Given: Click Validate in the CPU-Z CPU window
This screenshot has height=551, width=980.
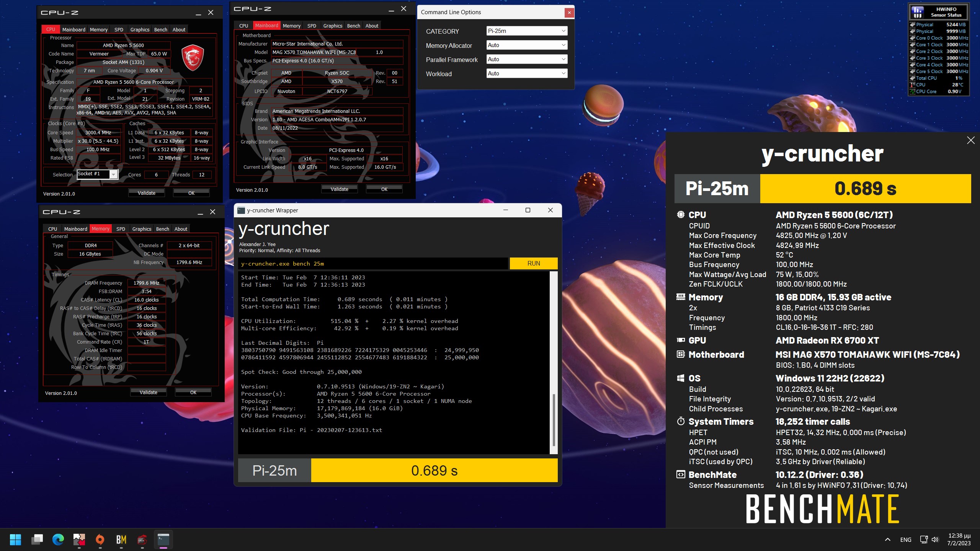Looking at the screenshot, I should [147, 193].
